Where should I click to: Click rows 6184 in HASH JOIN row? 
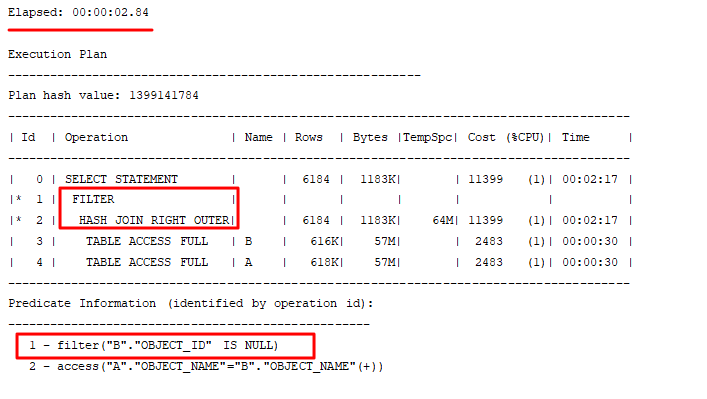click(316, 220)
